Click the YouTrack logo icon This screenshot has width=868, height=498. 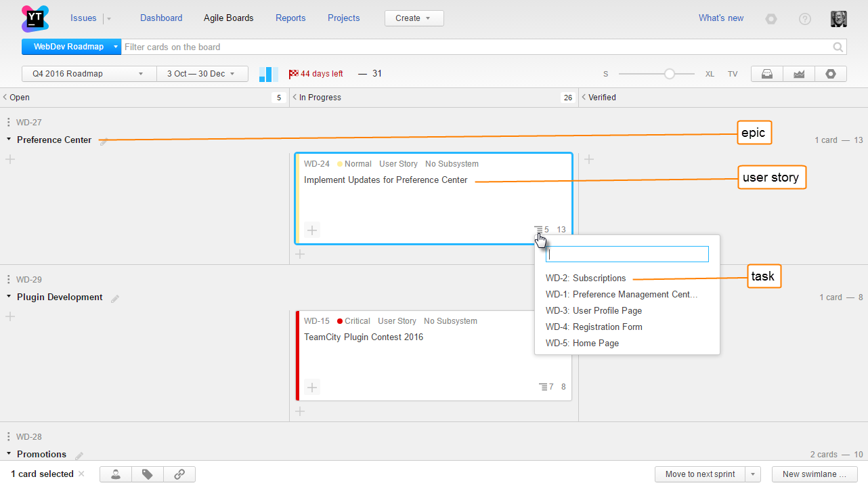click(x=35, y=18)
